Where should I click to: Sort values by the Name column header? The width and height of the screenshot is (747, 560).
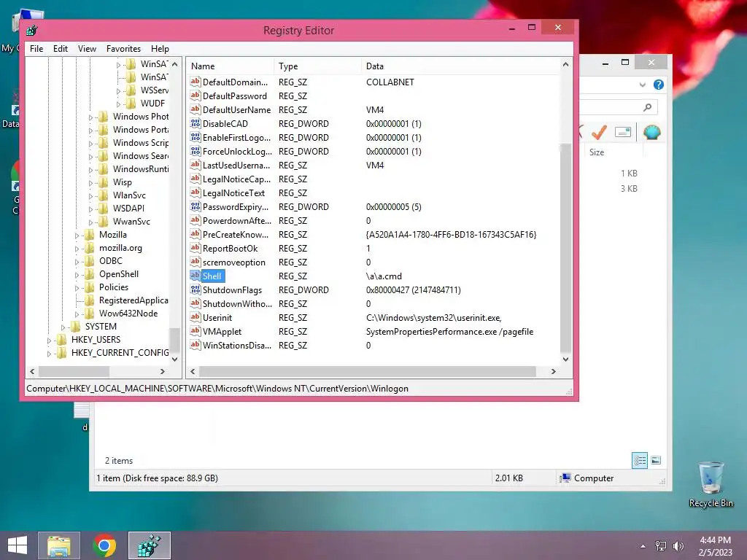coord(231,66)
